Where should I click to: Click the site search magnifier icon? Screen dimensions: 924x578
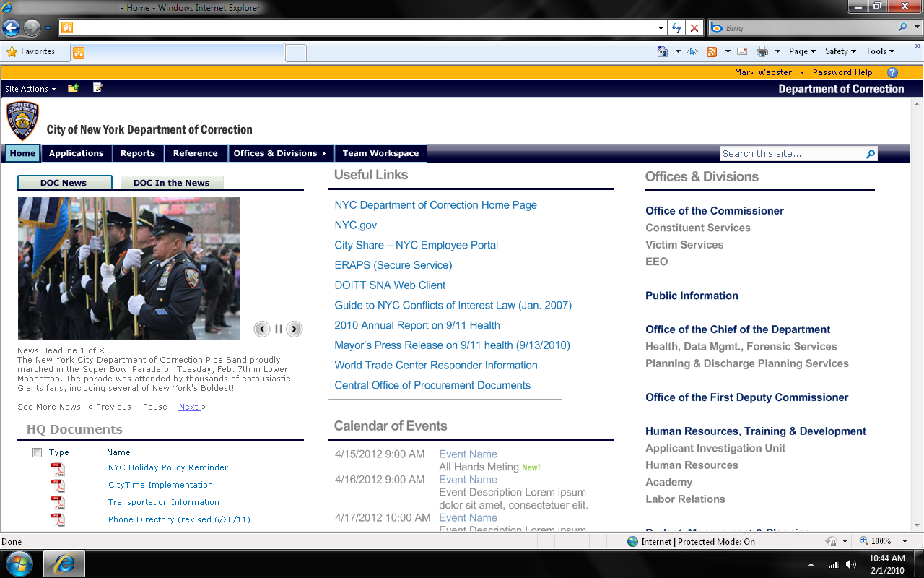tap(871, 154)
